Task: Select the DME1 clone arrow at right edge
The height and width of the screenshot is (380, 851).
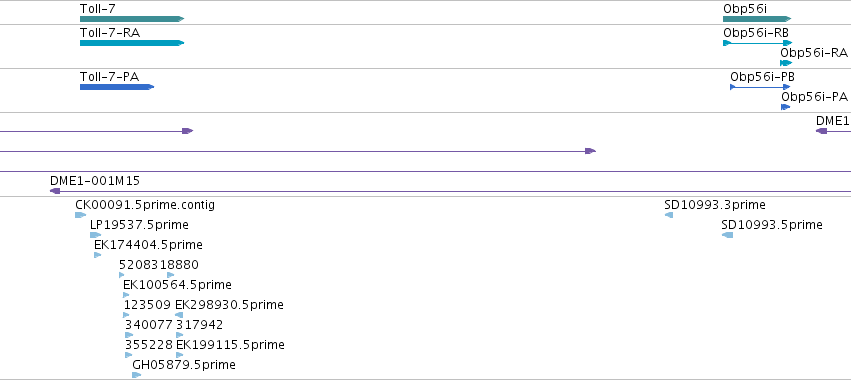Action: [x=821, y=131]
